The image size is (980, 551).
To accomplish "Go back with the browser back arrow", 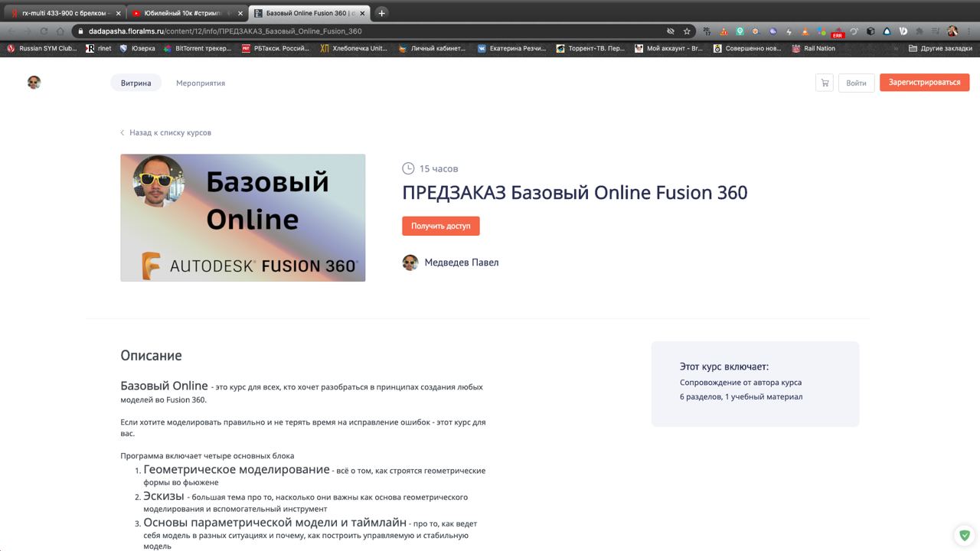I will [x=11, y=31].
